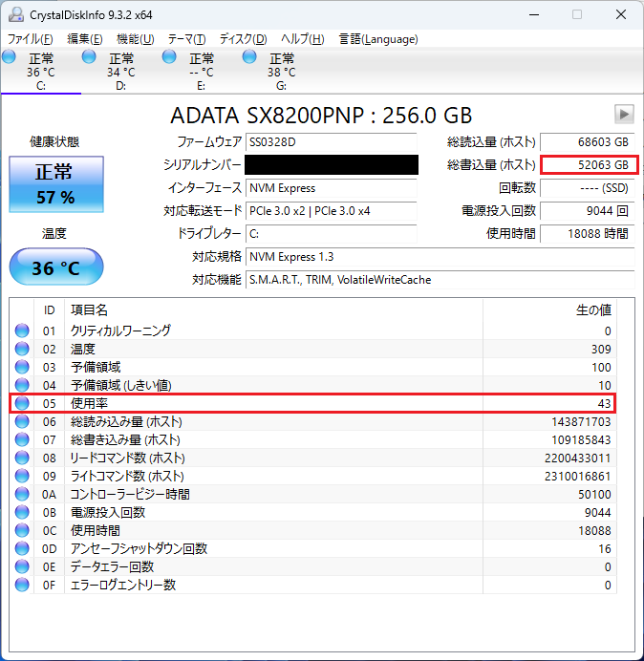Minimize the CrystalDiskInfo window
The image size is (644, 661).
534,14
